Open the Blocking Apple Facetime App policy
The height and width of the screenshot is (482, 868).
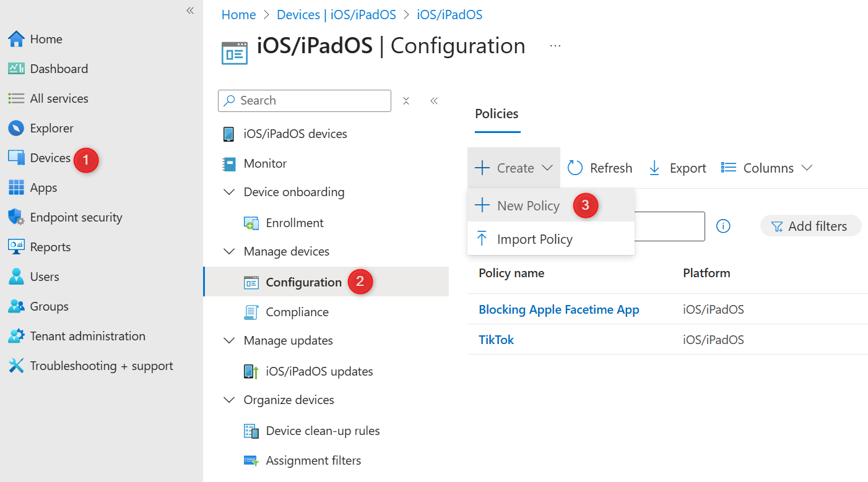(x=559, y=309)
